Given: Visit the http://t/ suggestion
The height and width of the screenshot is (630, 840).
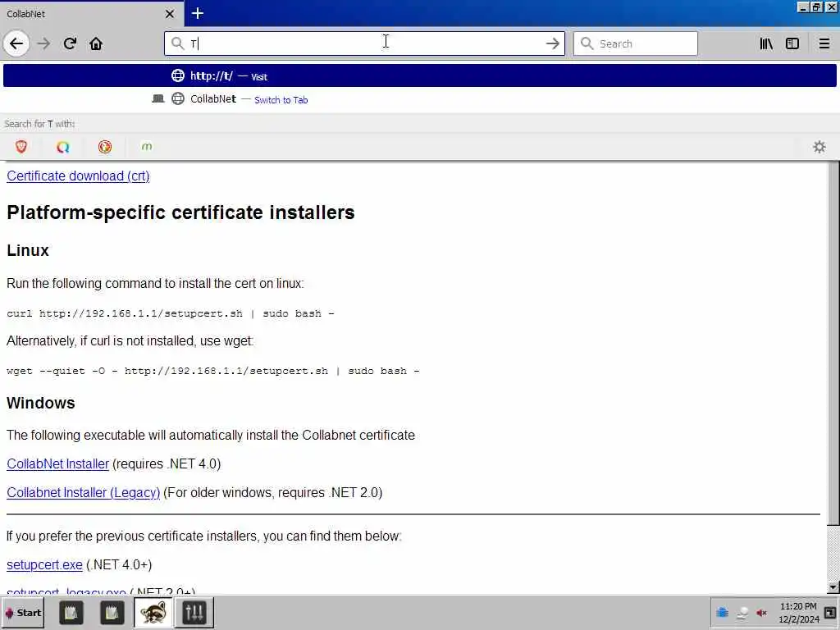Looking at the screenshot, I should (x=419, y=75).
